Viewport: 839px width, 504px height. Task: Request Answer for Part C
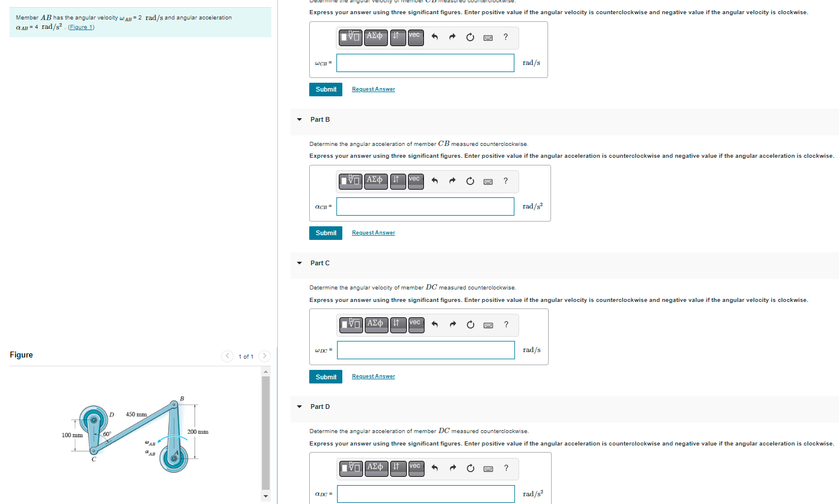click(x=373, y=376)
